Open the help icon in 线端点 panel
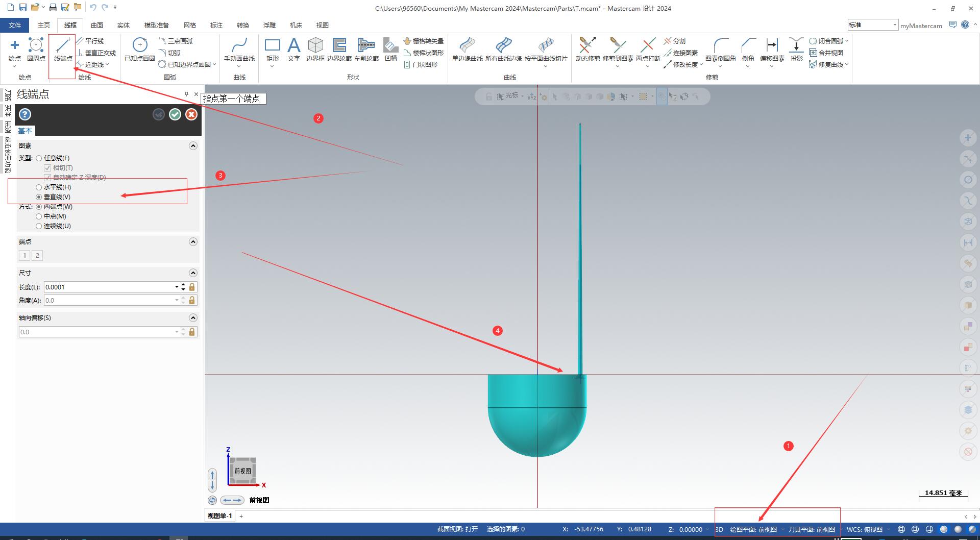 tap(25, 114)
